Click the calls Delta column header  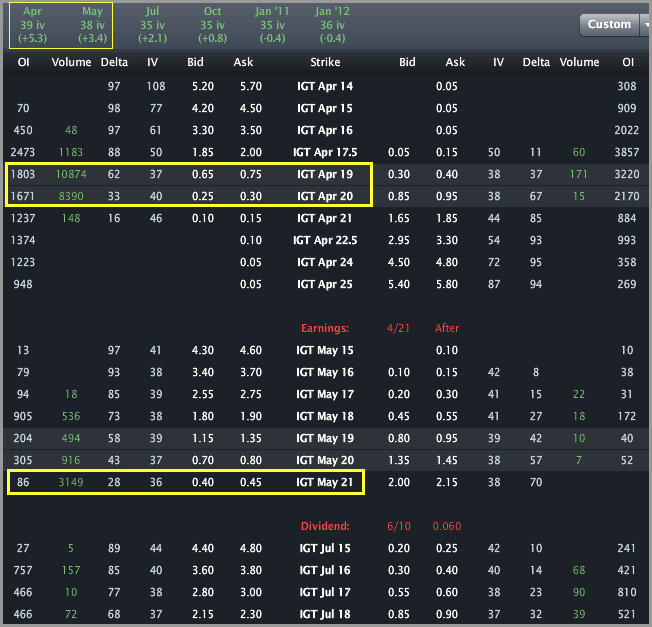coord(114,62)
